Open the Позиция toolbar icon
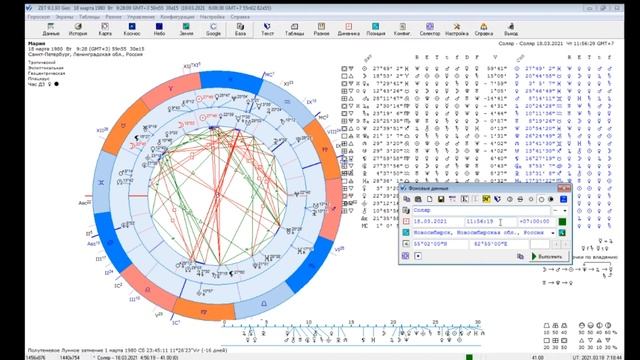Viewport: 640px width, 360px height. pyautogui.click(x=376, y=29)
